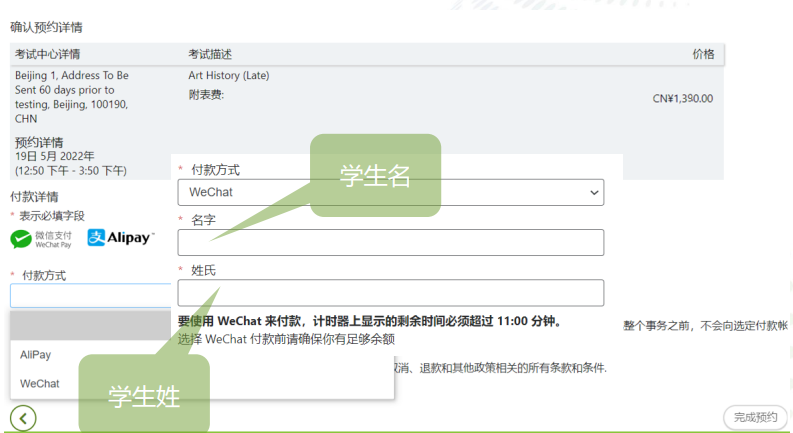Click the 考试中心详情 column header
This screenshot has height=433, width=793.
pyautogui.click(x=48, y=54)
